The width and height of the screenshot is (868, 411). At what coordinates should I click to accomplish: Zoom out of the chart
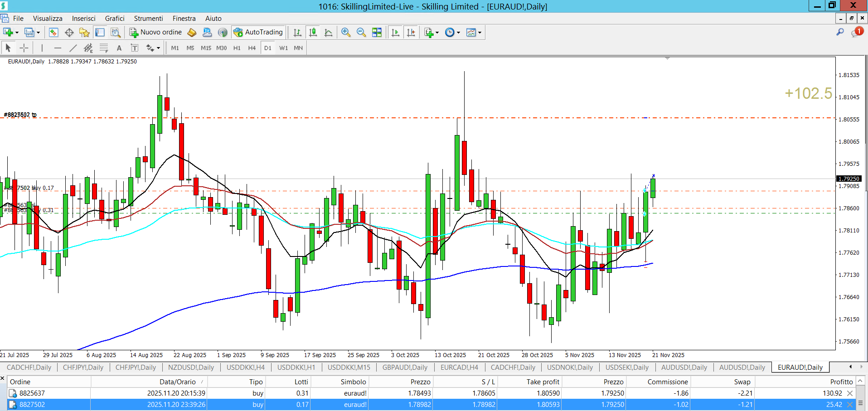[x=361, y=32]
